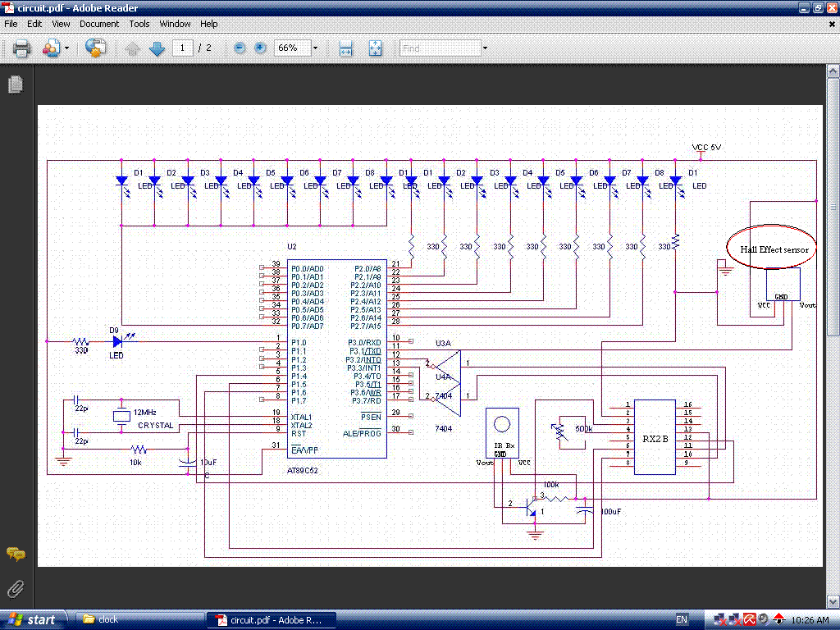This screenshot has height=630, width=840.
Task: Open the Pages panel icon in sidebar
Action: pyautogui.click(x=16, y=84)
